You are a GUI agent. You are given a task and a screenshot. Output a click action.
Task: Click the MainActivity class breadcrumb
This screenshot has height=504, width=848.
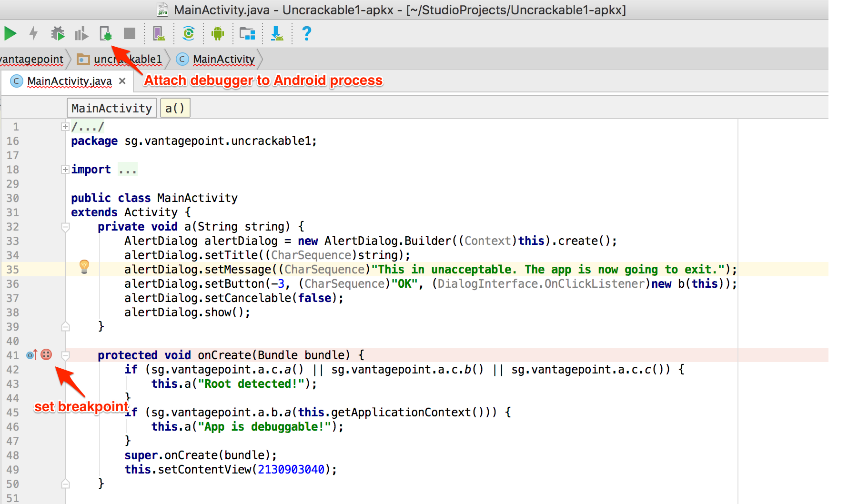click(223, 60)
